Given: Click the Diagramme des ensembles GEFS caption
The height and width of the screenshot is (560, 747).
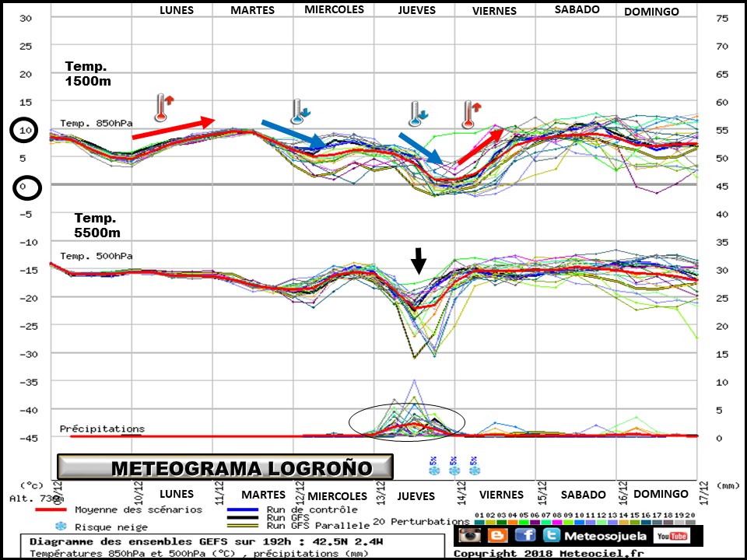Looking at the screenshot, I should point(205,542).
